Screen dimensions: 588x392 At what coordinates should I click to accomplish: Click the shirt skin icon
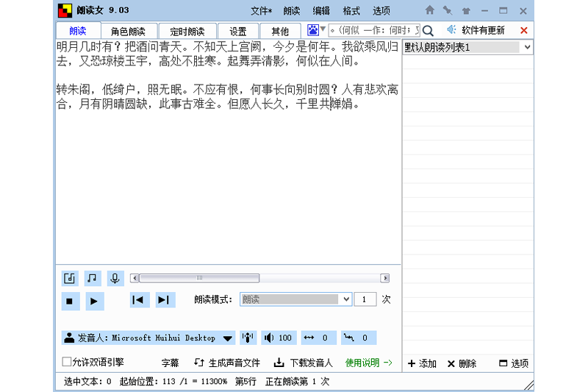click(466, 11)
